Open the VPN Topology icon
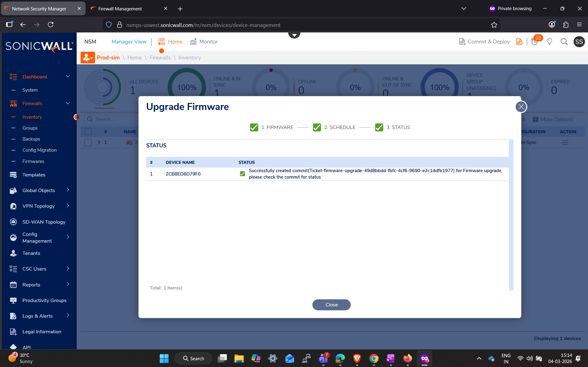 [x=13, y=206]
